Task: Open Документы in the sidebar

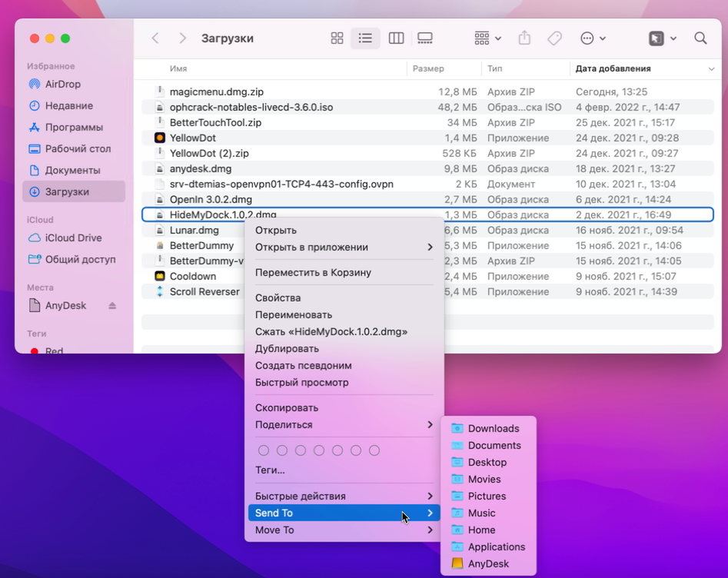Action: (75, 171)
